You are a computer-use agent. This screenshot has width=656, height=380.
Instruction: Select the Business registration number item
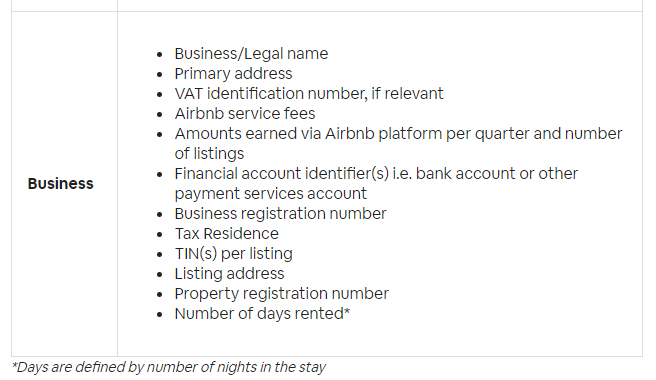(x=280, y=214)
